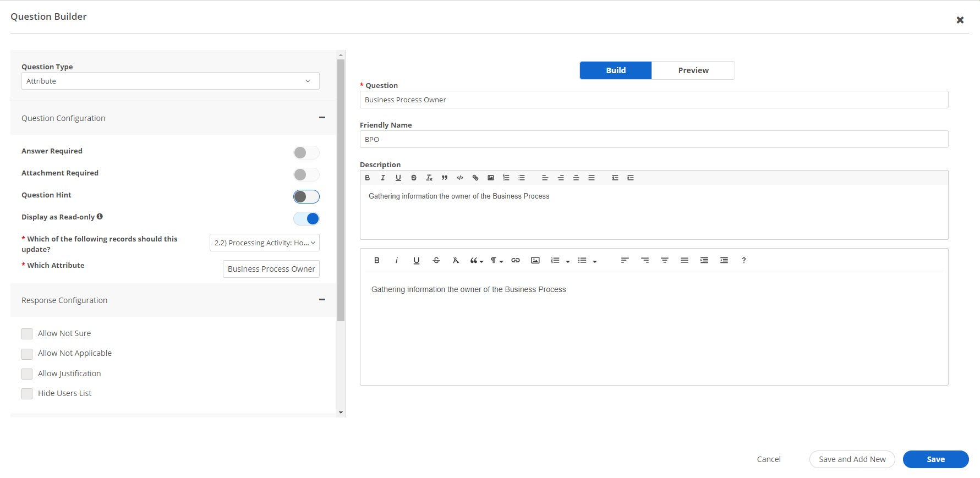The image size is (980, 478).
Task: Collapse the Question Configuration section
Action: [x=322, y=118]
